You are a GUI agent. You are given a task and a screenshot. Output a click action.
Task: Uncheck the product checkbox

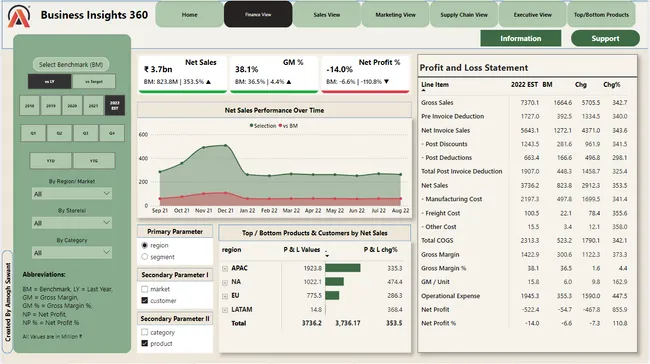tap(145, 343)
